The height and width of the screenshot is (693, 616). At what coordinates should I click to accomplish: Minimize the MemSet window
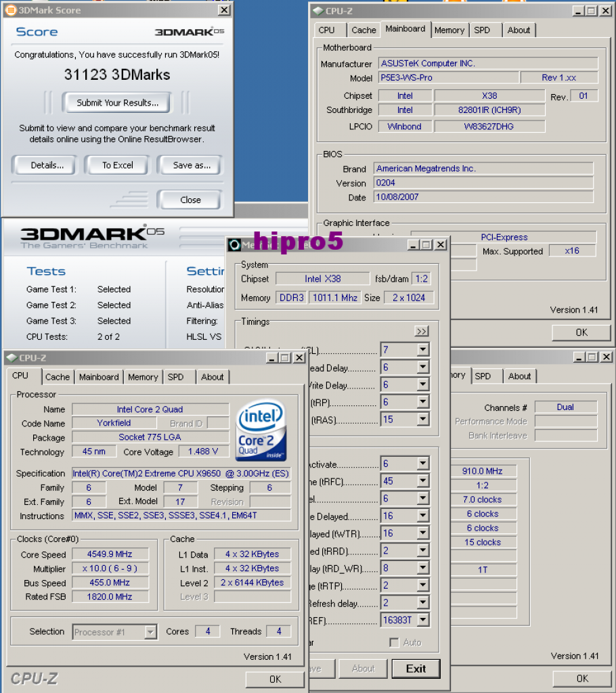pyautogui.click(x=414, y=245)
